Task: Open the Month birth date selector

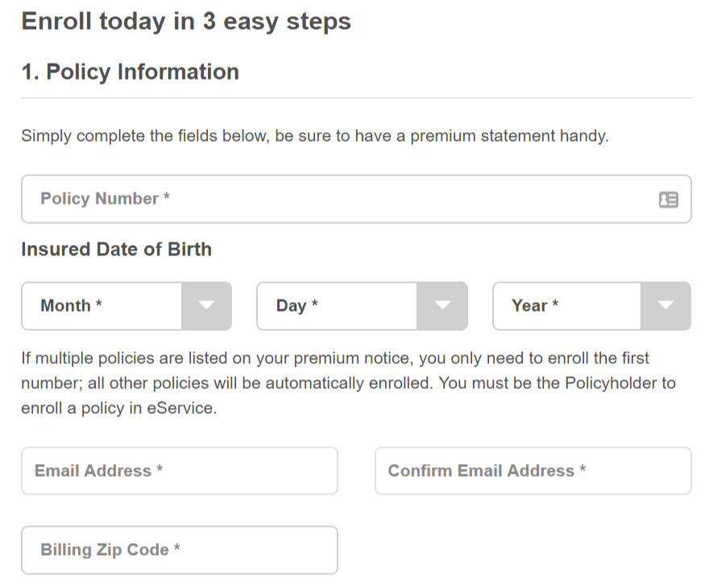Action: point(126,306)
